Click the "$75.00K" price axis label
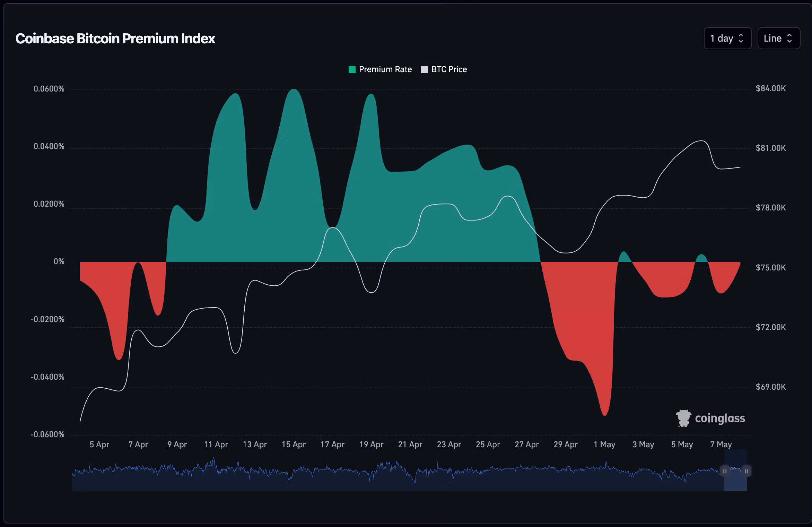The width and height of the screenshot is (812, 527). 771,268
